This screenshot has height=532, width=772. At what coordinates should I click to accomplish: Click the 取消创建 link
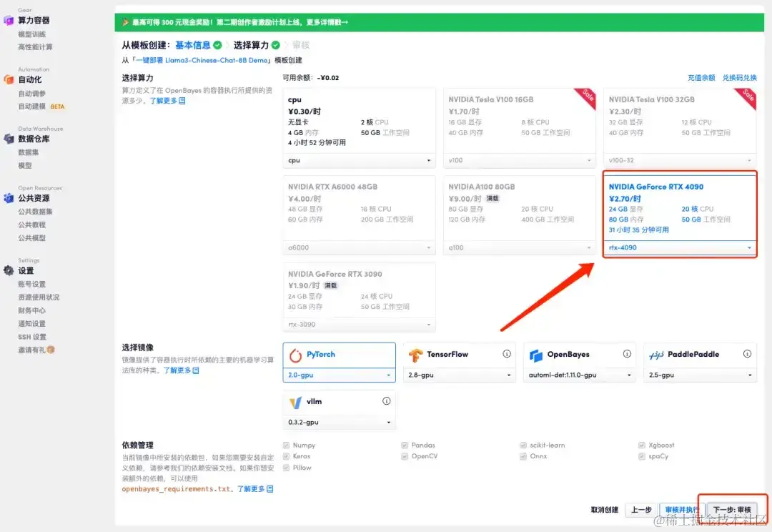coord(605,509)
